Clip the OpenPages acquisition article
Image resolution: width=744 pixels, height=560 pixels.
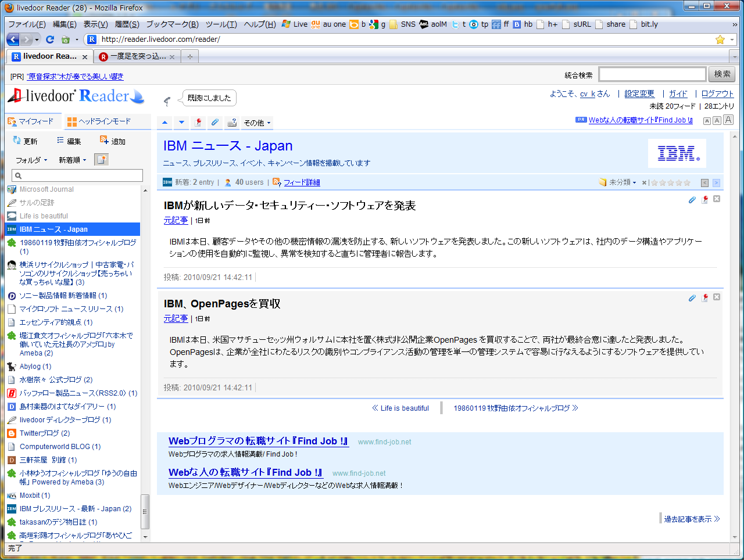(x=692, y=297)
